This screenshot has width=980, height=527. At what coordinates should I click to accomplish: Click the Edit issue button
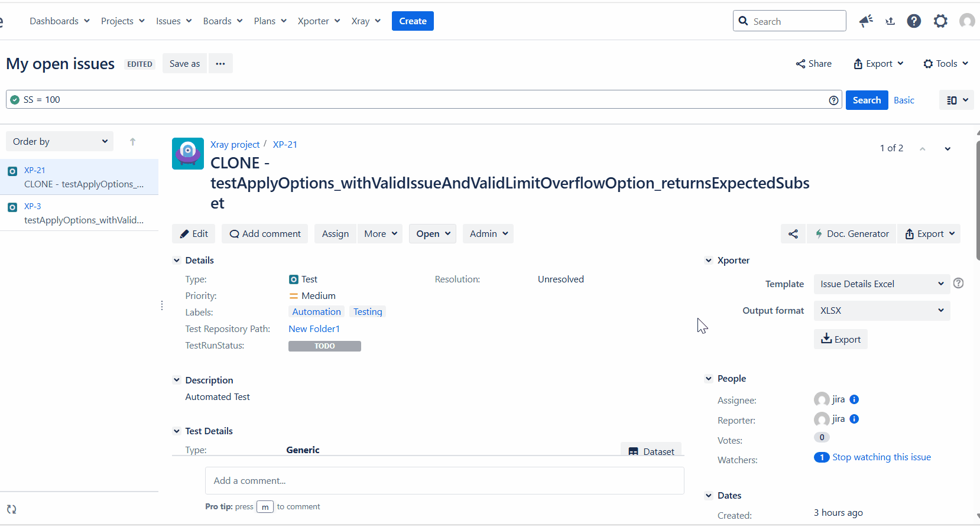(194, 234)
